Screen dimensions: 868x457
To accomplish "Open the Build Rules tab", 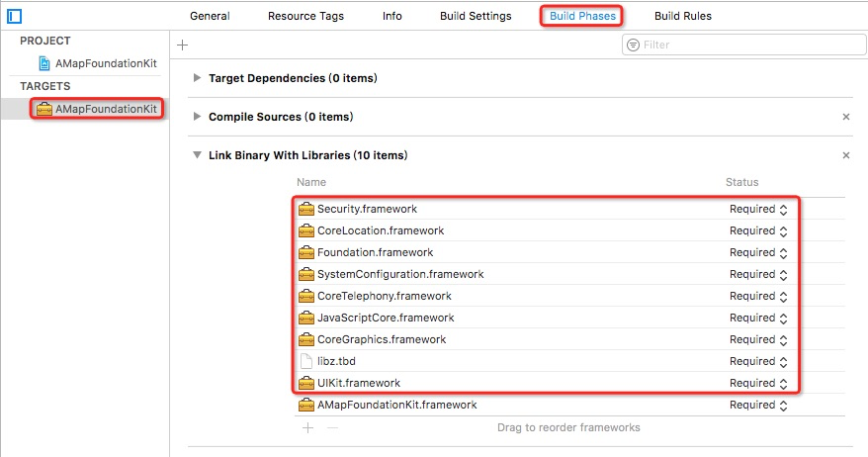I will pos(682,16).
